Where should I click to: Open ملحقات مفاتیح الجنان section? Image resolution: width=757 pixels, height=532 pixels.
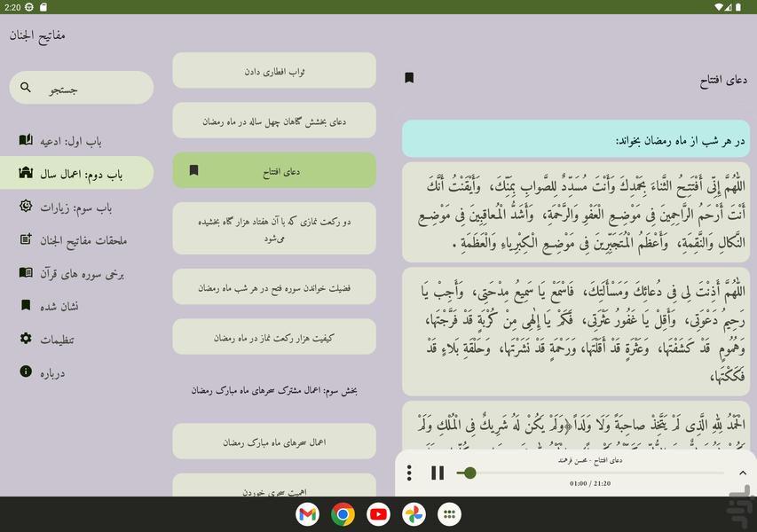tap(76, 239)
